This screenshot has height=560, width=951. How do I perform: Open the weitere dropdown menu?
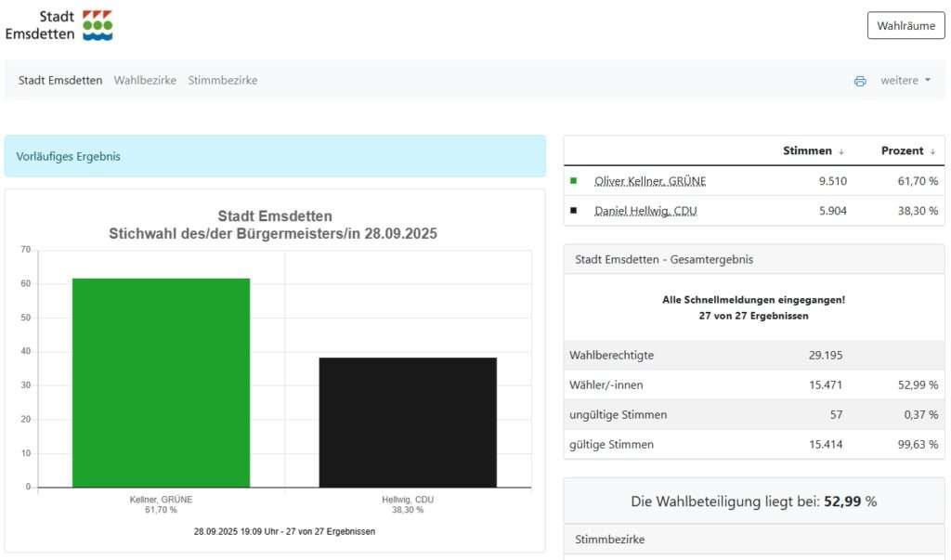pos(905,81)
